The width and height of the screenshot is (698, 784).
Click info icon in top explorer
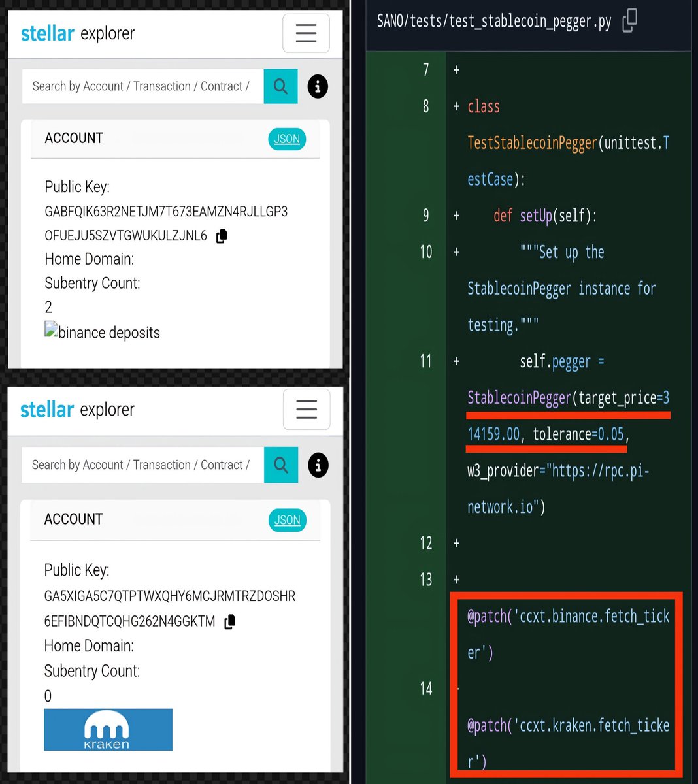[x=318, y=86]
